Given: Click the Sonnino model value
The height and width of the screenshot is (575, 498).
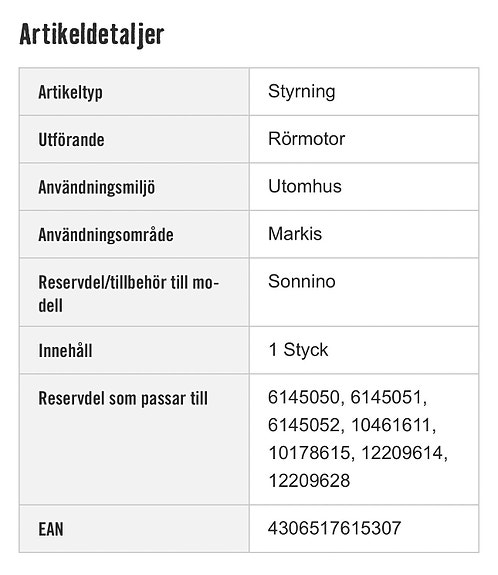Looking at the screenshot, I should pyautogui.click(x=301, y=282).
